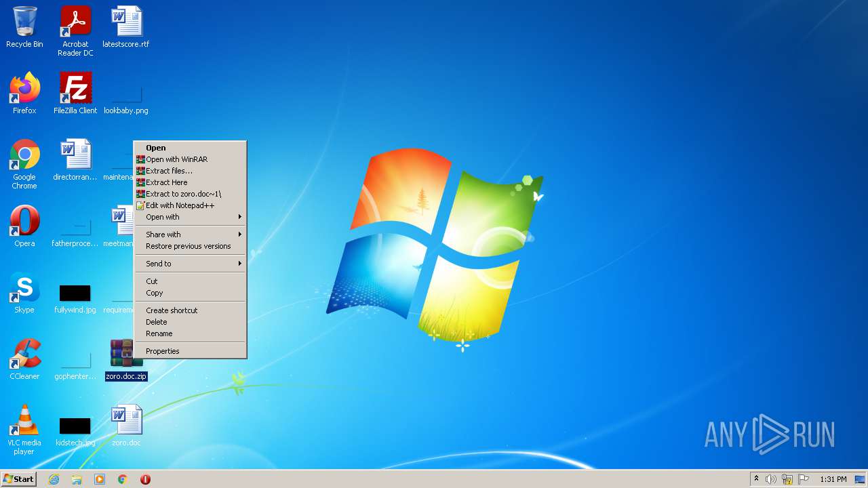Image resolution: width=868 pixels, height=488 pixels.
Task: Open Internet Explorer from taskbar
Action: pyautogui.click(x=54, y=479)
